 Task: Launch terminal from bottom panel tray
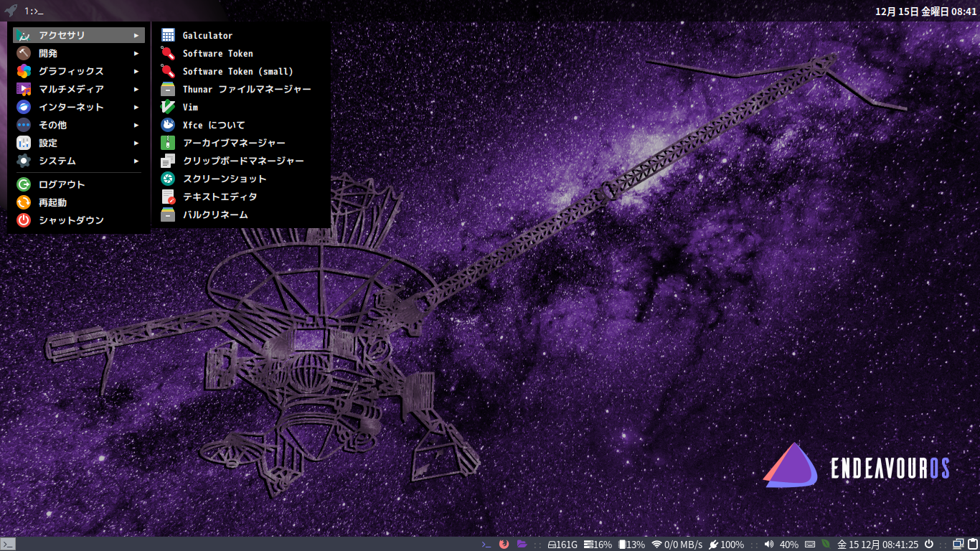(486, 545)
